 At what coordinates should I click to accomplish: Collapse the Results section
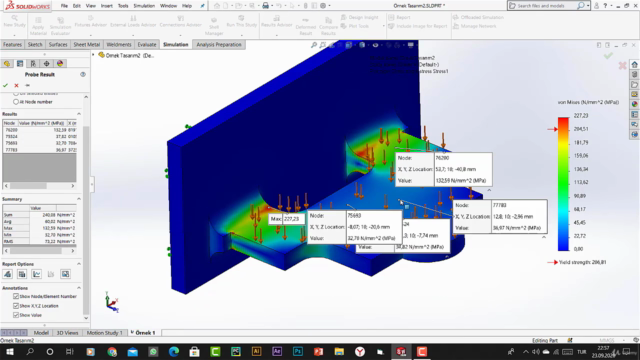79,114
